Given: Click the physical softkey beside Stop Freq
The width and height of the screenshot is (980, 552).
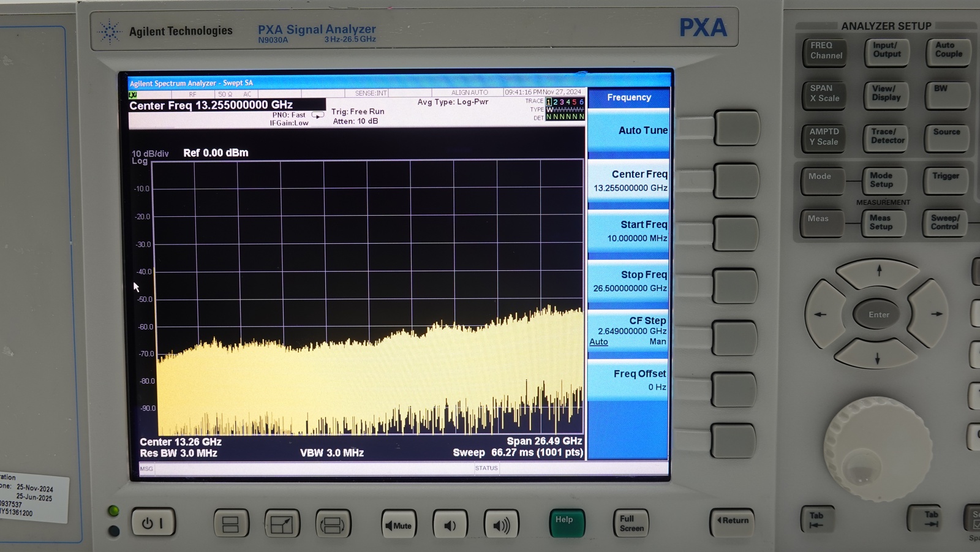Looking at the screenshot, I should (736, 286).
